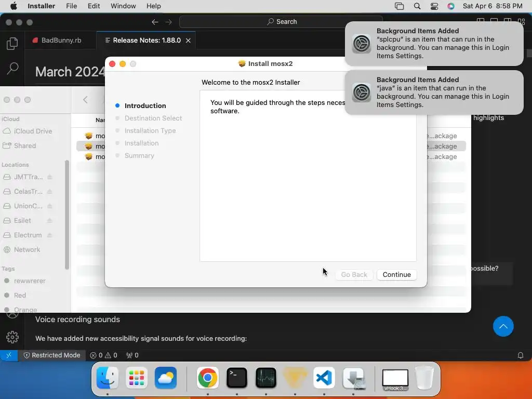Select the highlighted package file row
The image size is (532, 399).
point(271,146)
